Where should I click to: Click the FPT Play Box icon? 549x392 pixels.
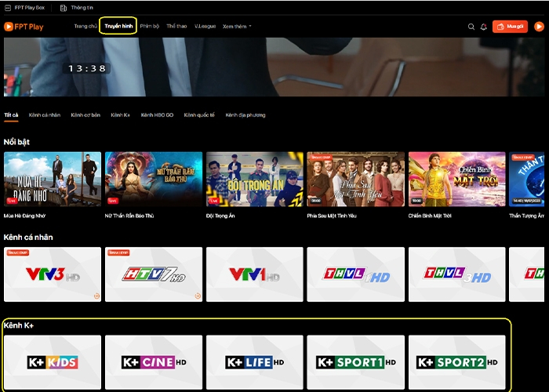pos(8,8)
